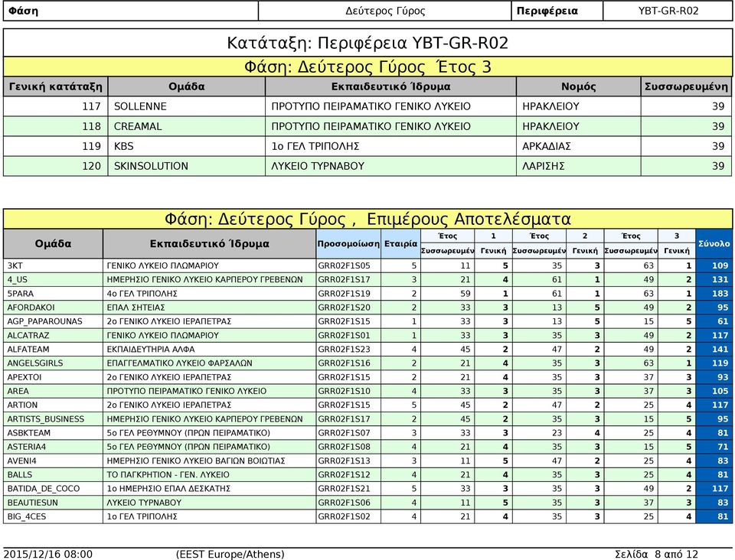Click simulation code GRR02F1S02
Screen dimensions: 735x560
click(x=344, y=516)
